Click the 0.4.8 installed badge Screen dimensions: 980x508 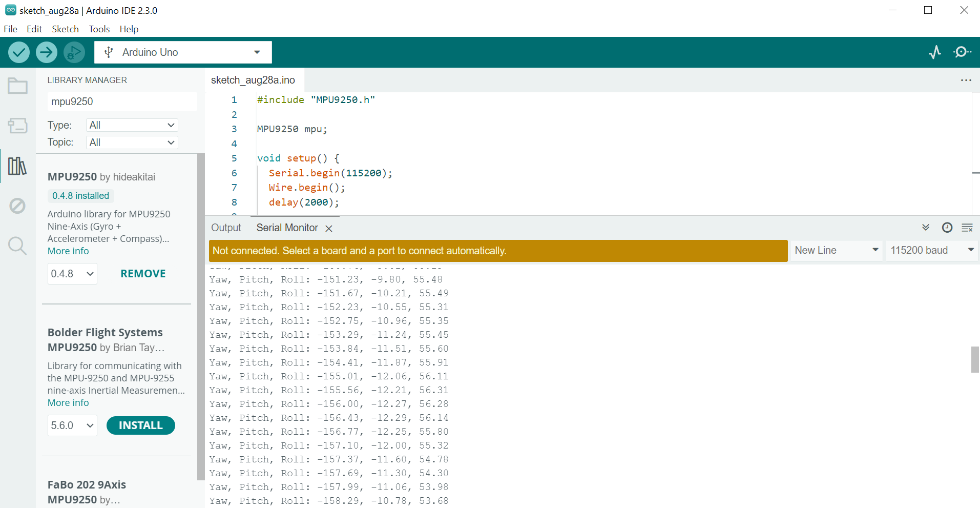click(x=80, y=196)
